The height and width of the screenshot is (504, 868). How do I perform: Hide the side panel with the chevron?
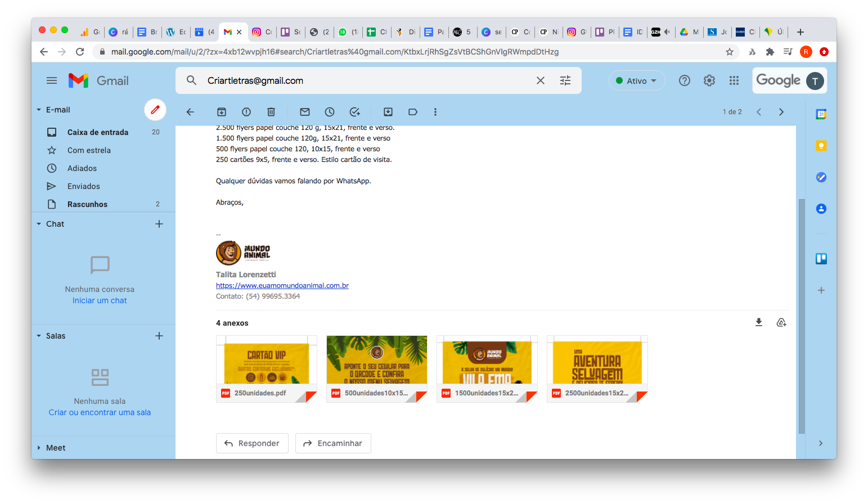(821, 443)
